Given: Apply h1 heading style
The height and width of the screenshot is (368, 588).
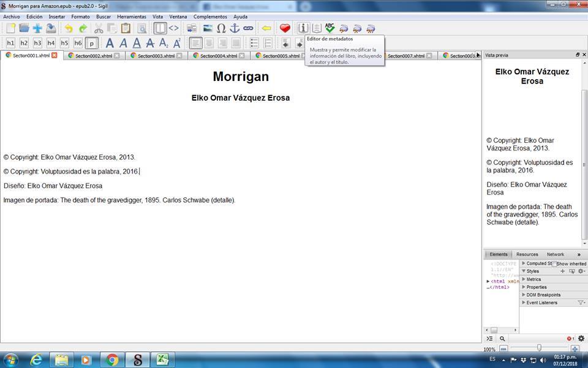Looking at the screenshot, I should 10,43.
